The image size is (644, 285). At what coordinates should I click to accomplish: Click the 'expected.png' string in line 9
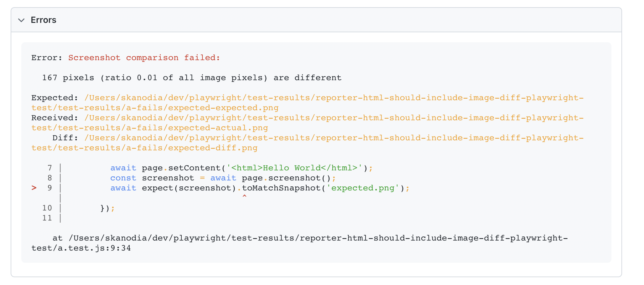click(363, 188)
